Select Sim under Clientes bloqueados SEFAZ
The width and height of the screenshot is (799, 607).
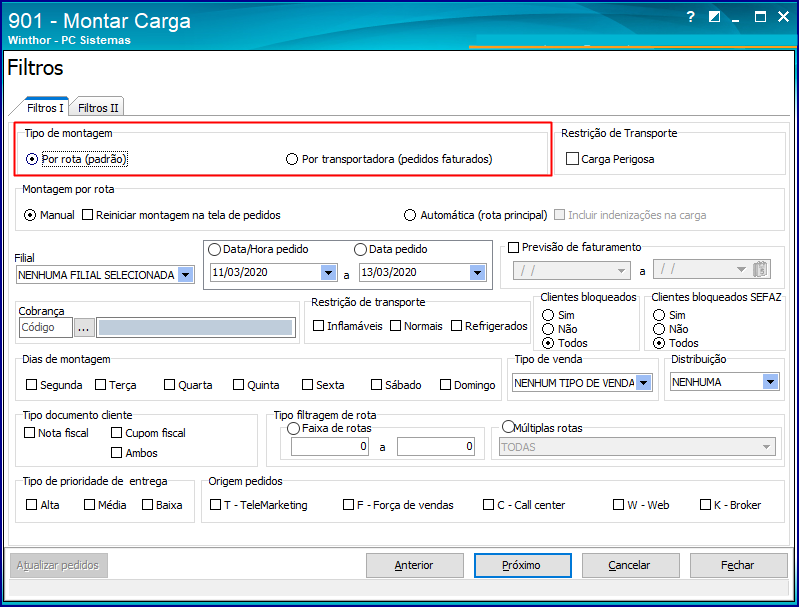(659, 315)
